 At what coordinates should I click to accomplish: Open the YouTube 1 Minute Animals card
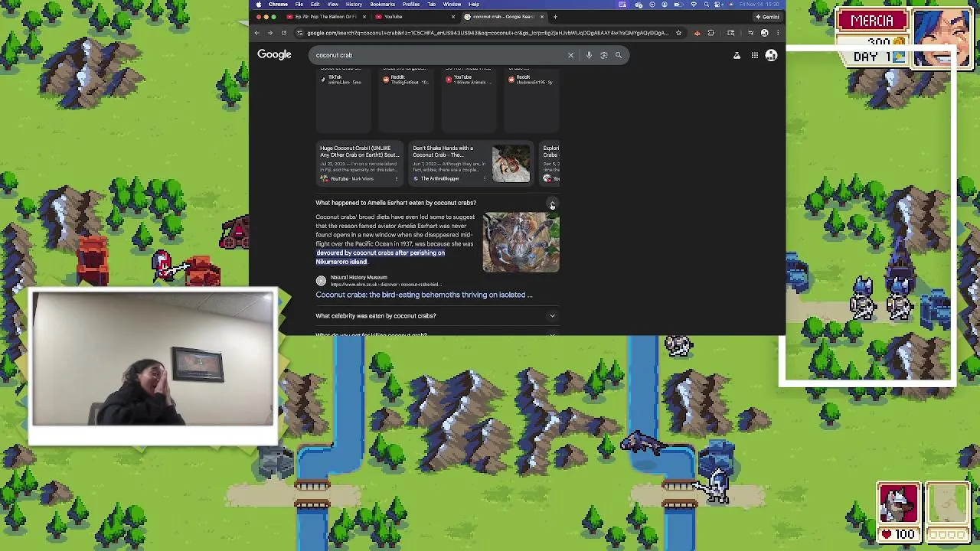(x=469, y=101)
